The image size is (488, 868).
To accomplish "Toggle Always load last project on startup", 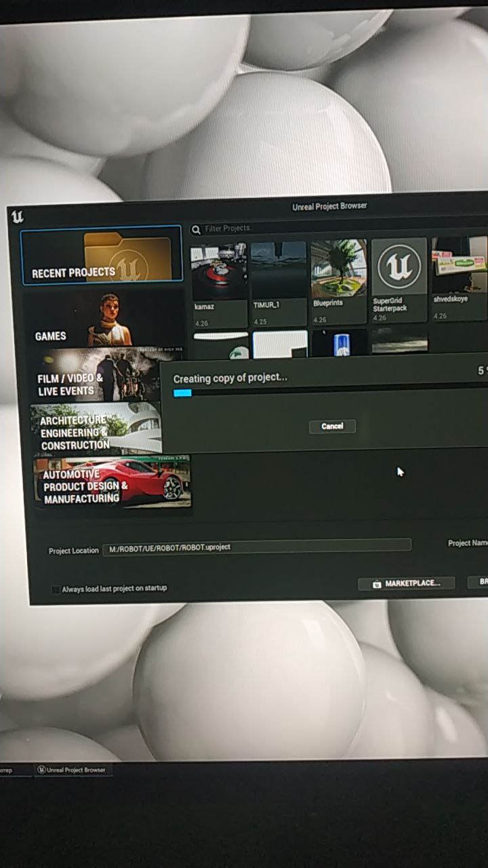I will coord(56,589).
